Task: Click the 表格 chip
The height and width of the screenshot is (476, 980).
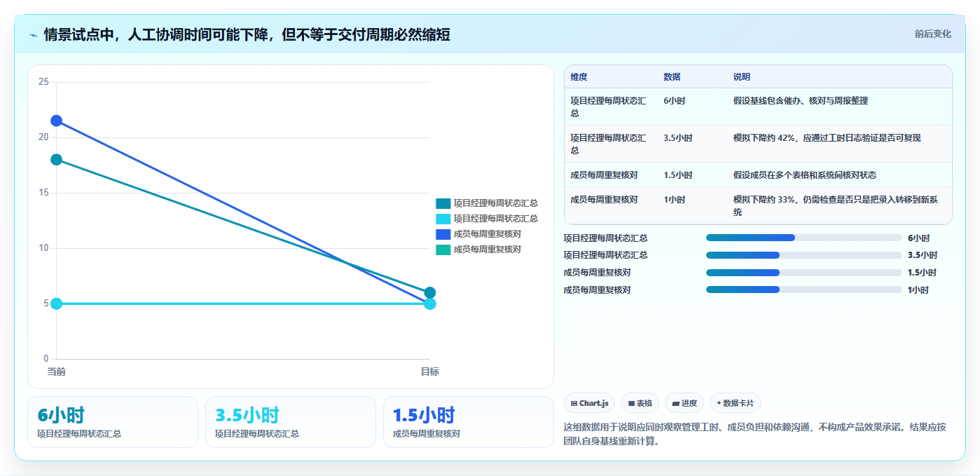Action: [x=640, y=403]
